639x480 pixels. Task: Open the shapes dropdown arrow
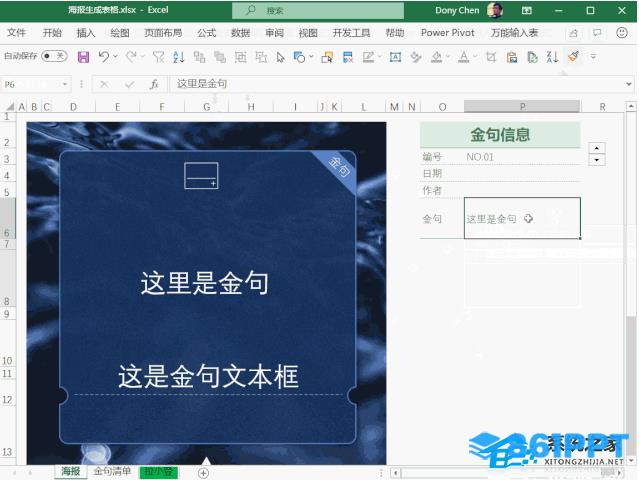click(311, 57)
